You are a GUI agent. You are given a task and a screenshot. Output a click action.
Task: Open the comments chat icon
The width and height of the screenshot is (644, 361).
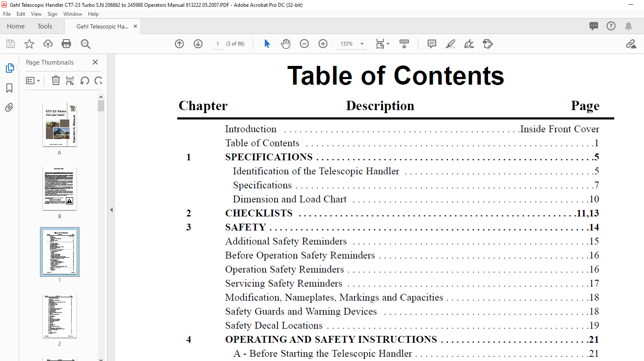594,26
